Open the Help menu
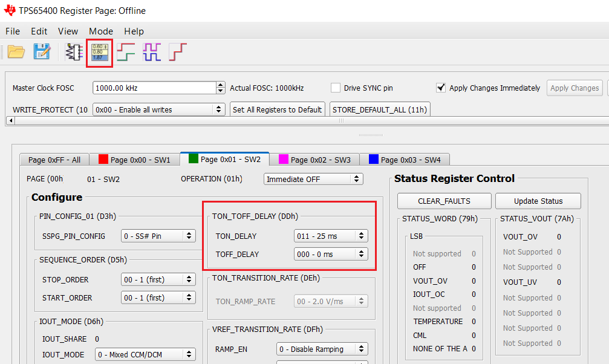The image size is (609, 364). (134, 31)
